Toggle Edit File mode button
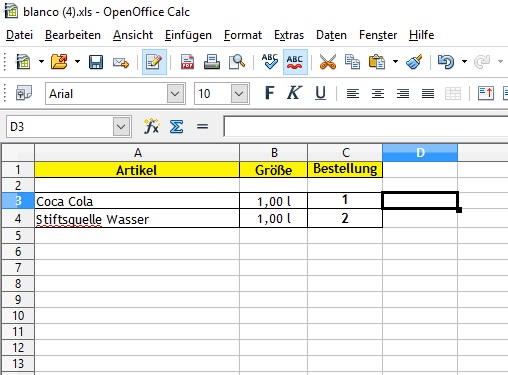This screenshot has height=375, width=508. [154, 62]
